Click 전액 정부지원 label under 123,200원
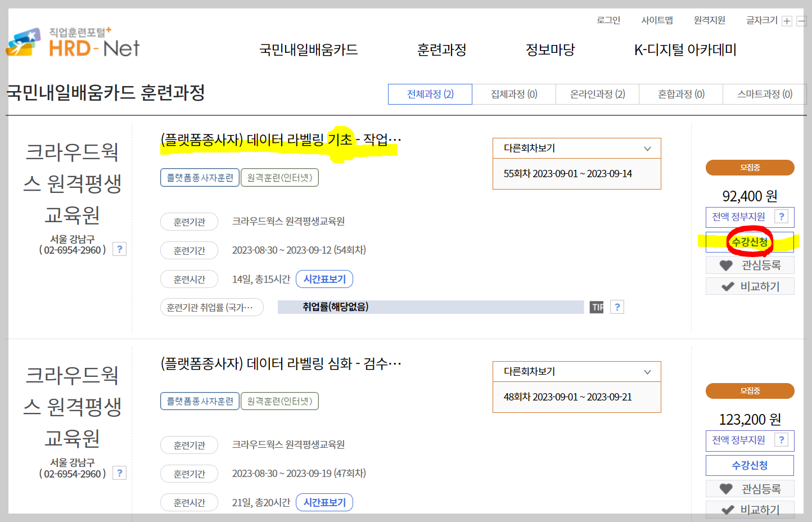The image size is (812, 522). [738, 440]
